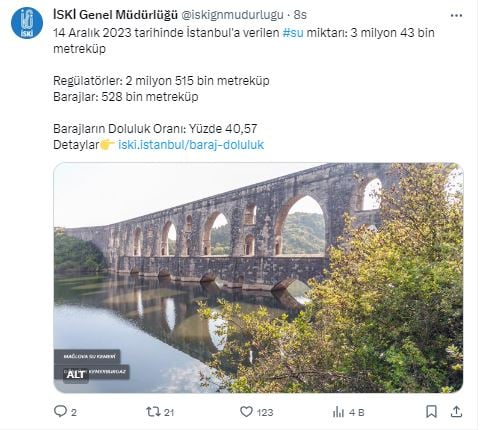The image size is (484, 430).
Task: Open the share upload icon
Action: click(x=456, y=412)
